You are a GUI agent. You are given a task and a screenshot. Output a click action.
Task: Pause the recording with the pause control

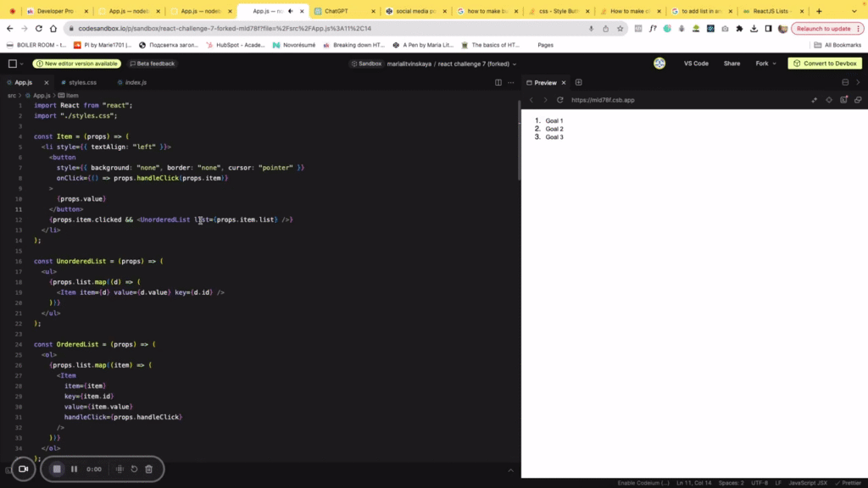(x=74, y=469)
